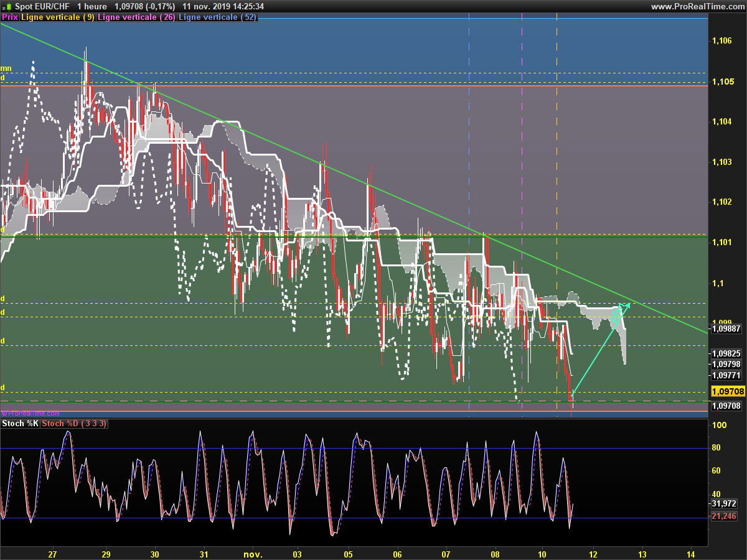Click the 40 level on stochastic axis
The image size is (747, 560).
tap(716, 494)
